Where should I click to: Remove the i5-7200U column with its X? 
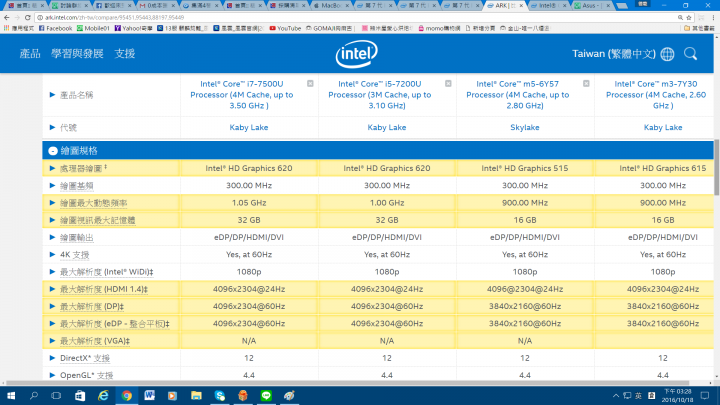[448, 84]
